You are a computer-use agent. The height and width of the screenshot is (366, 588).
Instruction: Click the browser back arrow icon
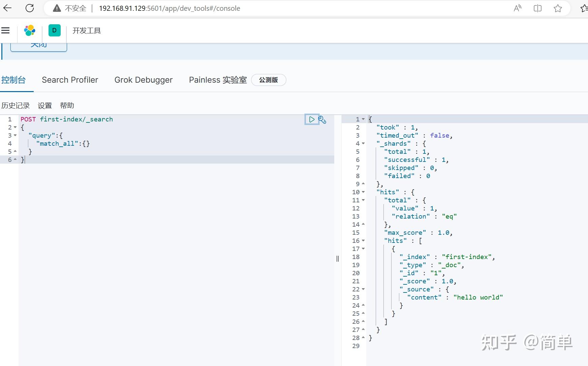(7, 8)
